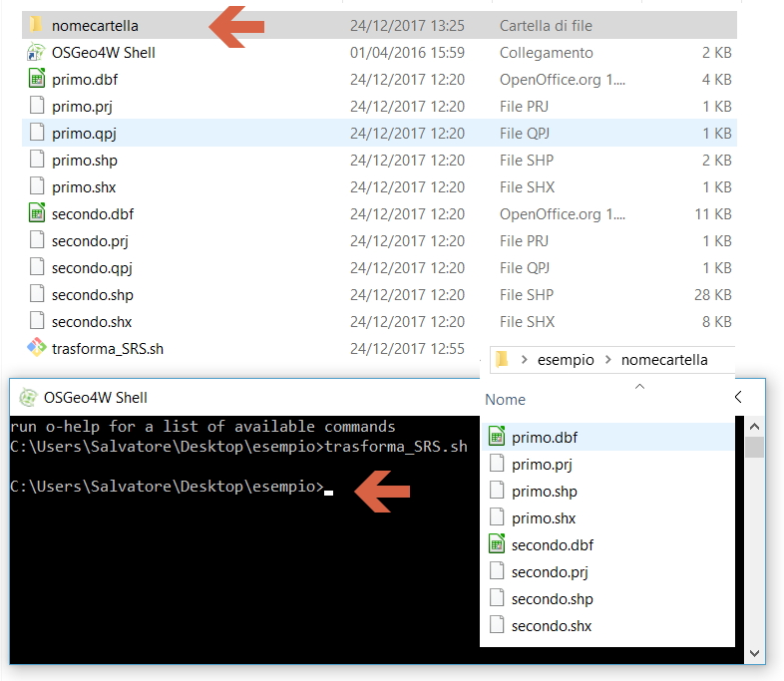The width and height of the screenshot is (784, 681).
Task: Click primo.dbf icon in nomecartella panel
Action: 497,437
